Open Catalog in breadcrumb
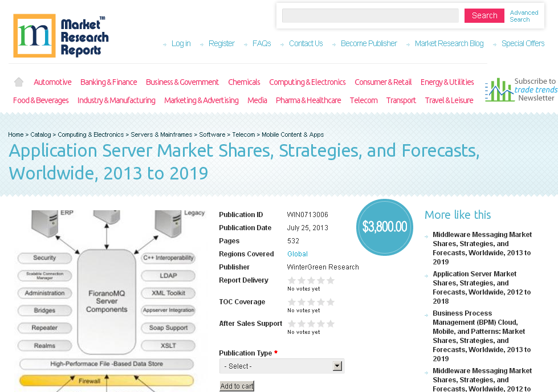This screenshot has width=558, height=392. point(40,134)
